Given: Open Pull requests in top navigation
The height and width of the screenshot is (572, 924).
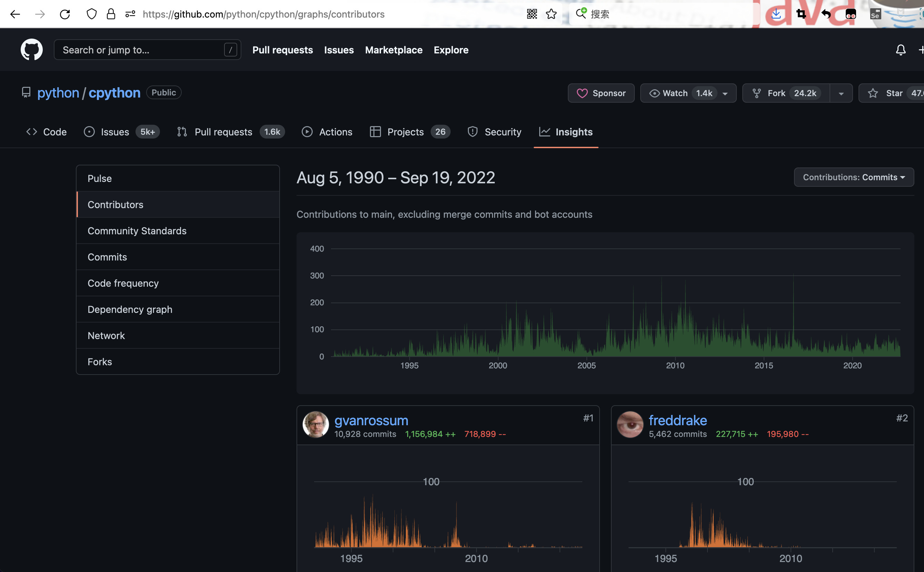Looking at the screenshot, I should (282, 50).
